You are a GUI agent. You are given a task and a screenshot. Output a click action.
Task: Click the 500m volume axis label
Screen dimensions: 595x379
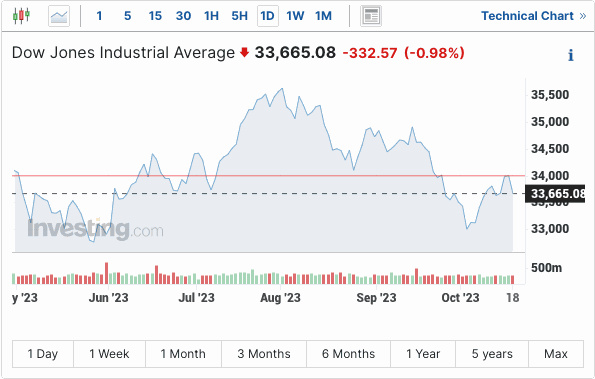tap(546, 268)
